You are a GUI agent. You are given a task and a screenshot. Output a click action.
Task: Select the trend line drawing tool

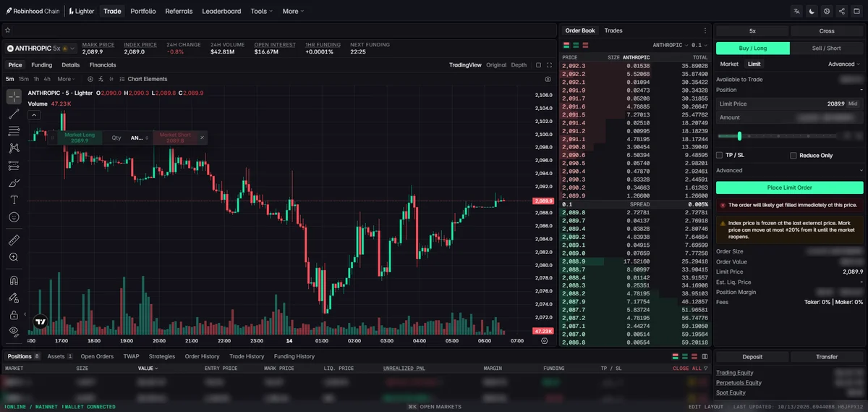[14, 114]
